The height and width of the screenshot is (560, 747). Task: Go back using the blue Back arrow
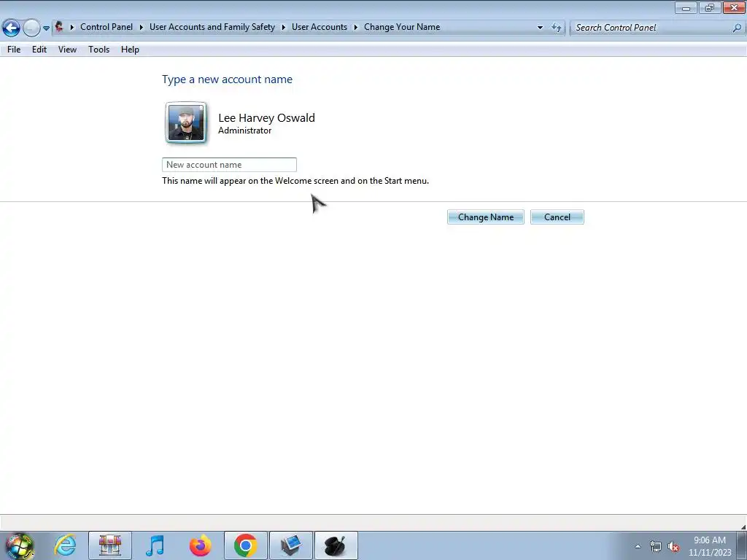click(12, 28)
